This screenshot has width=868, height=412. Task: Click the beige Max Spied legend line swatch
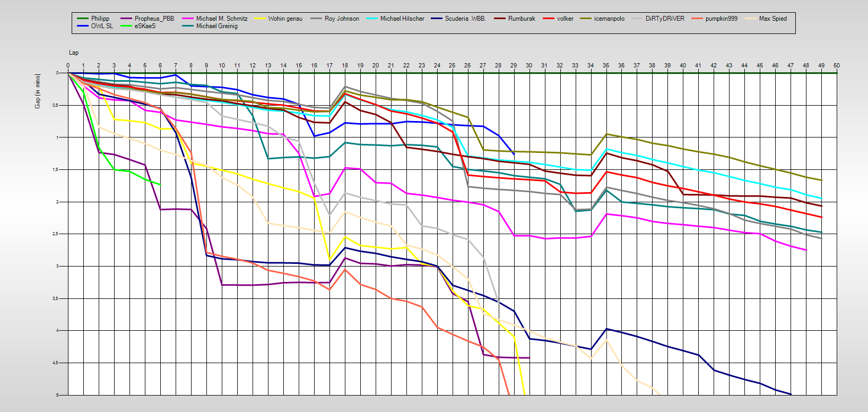coord(750,19)
